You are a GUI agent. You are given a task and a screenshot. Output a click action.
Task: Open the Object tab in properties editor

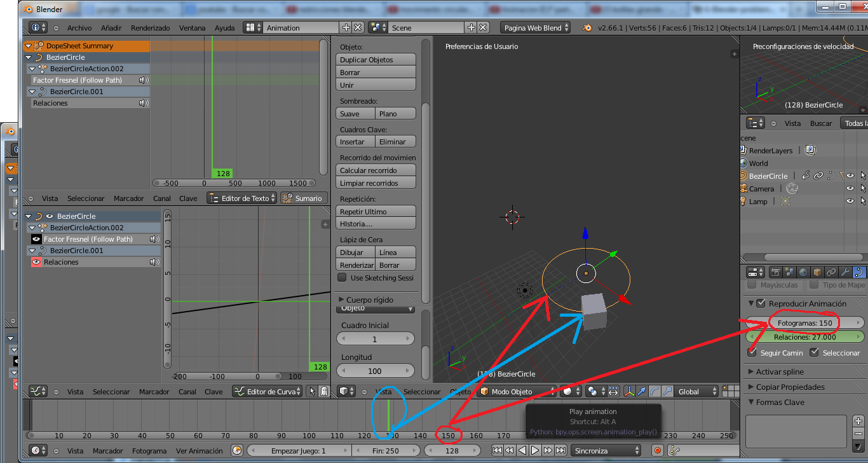817,272
